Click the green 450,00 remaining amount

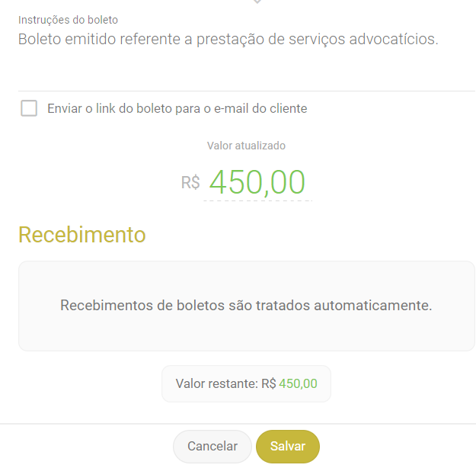pos(298,383)
